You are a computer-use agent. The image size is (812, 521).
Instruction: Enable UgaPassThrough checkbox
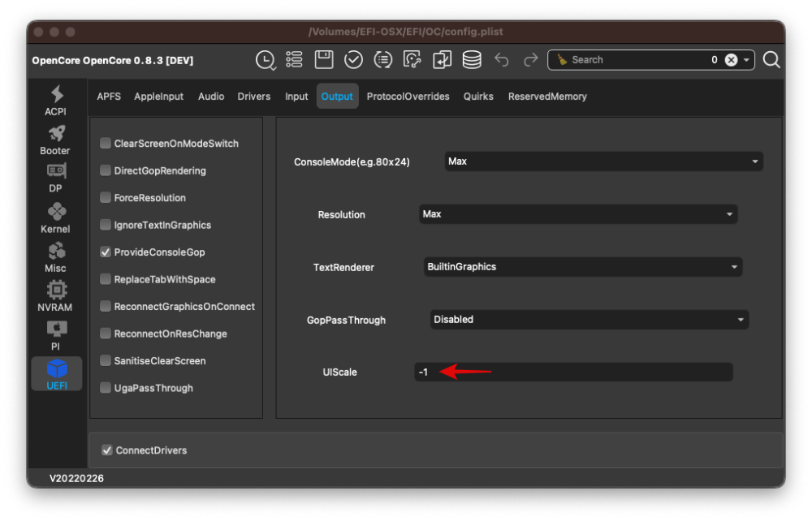pyautogui.click(x=105, y=388)
